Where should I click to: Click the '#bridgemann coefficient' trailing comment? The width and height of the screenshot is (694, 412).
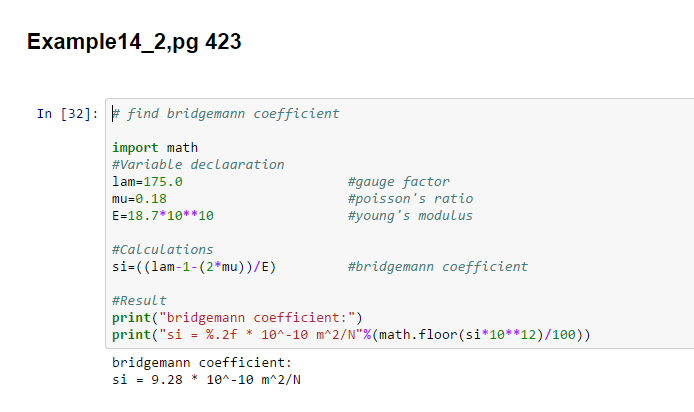click(x=437, y=267)
